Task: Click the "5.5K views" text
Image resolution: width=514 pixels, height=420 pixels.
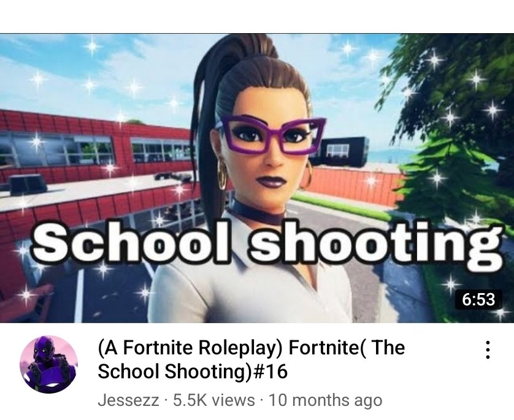Action: pyautogui.click(x=213, y=400)
